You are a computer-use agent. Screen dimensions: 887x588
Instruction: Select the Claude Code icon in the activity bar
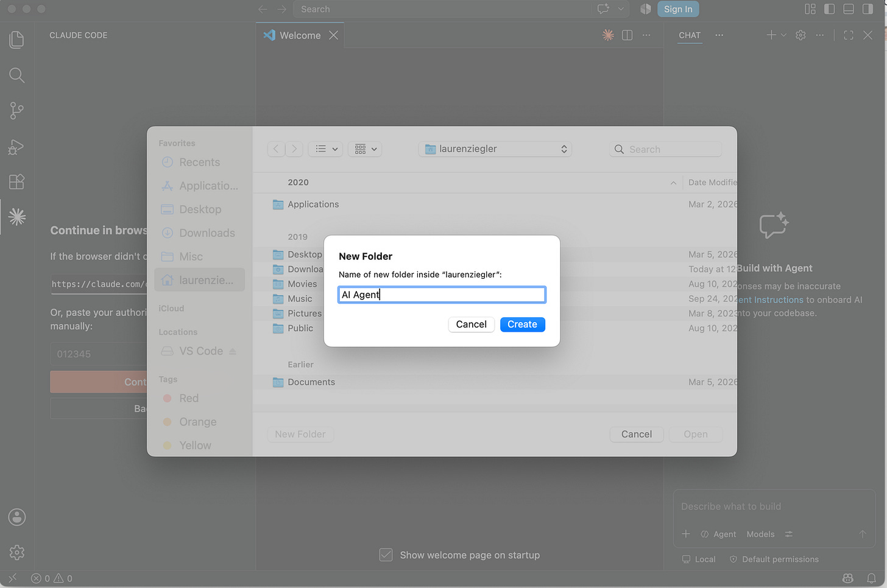pos(17,217)
